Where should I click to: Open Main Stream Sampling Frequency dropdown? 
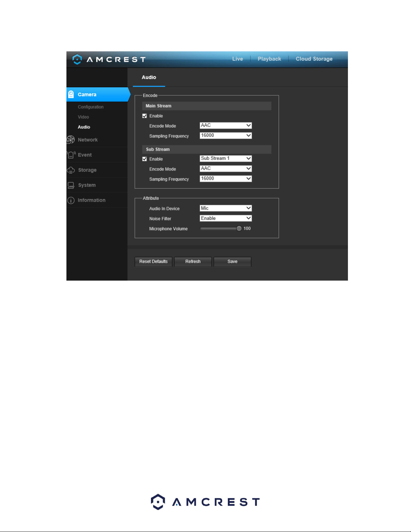[x=226, y=136]
